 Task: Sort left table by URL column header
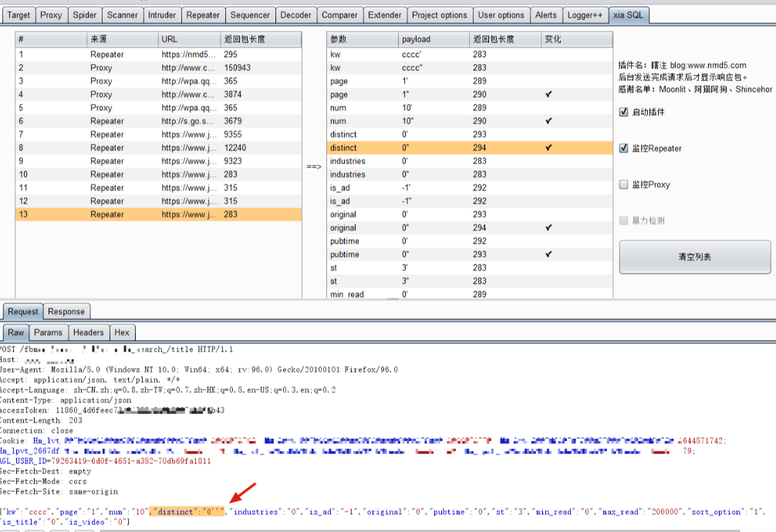pos(189,39)
